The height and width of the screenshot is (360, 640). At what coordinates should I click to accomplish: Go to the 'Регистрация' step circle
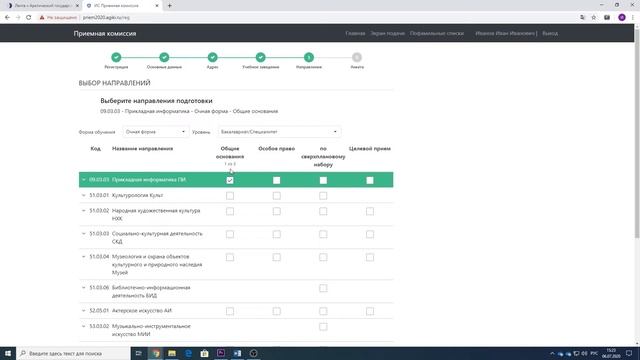[116, 58]
